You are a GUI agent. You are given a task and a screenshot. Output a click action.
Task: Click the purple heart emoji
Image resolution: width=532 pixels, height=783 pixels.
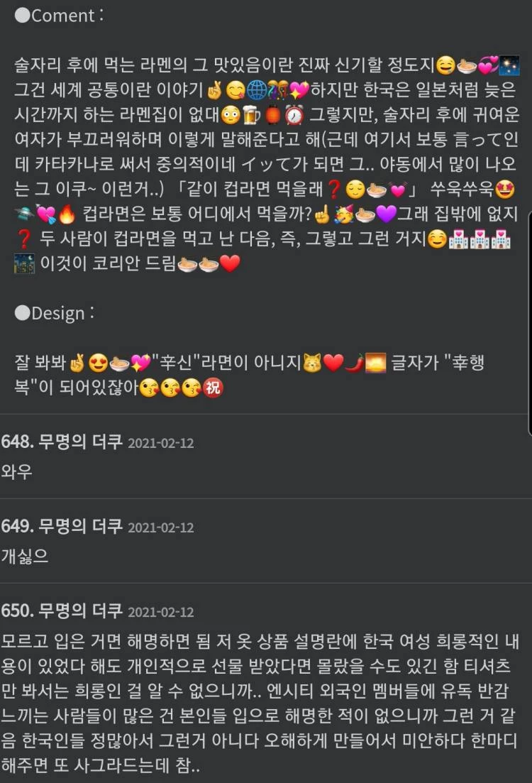[386, 214]
